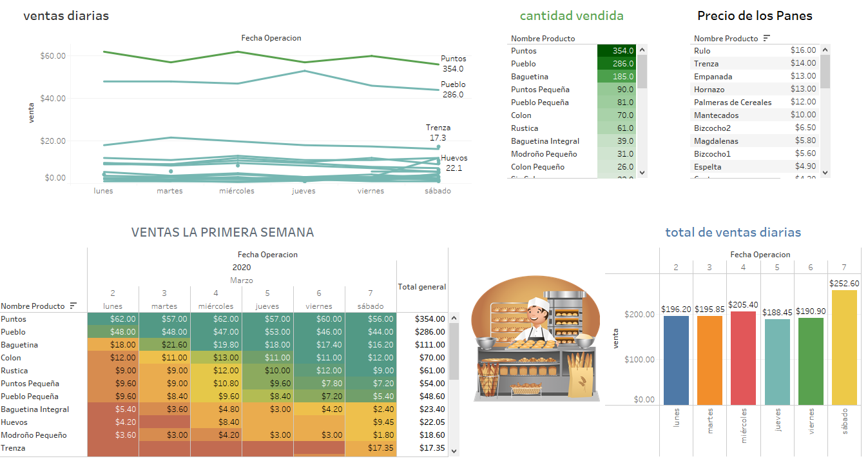868x461 pixels.
Task: Click scroll-up arrow of the weekly sales table
Action: [454, 318]
